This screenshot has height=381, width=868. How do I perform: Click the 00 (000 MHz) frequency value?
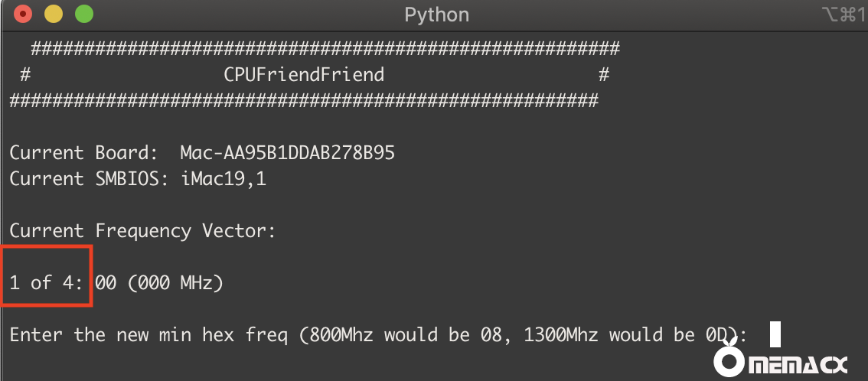pos(158,283)
